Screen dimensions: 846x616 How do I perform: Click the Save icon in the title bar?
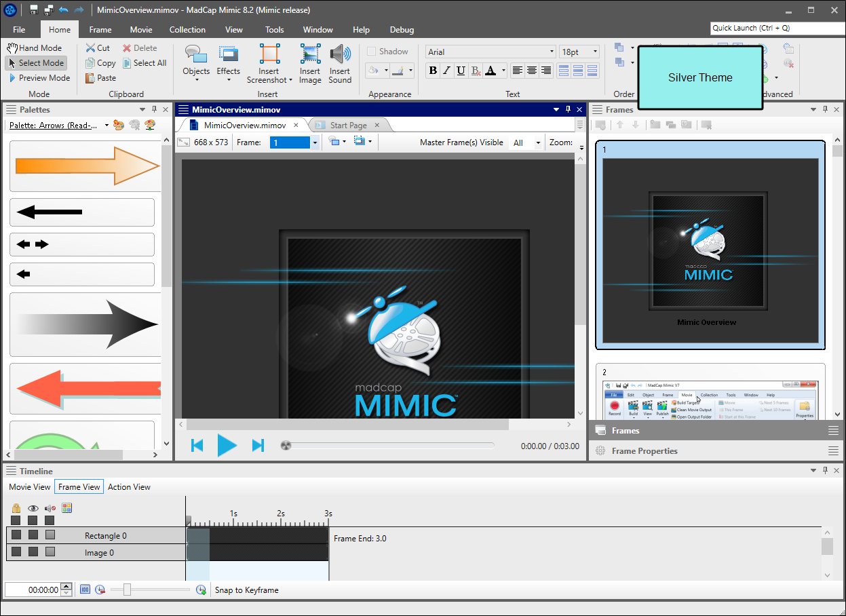click(34, 9)
